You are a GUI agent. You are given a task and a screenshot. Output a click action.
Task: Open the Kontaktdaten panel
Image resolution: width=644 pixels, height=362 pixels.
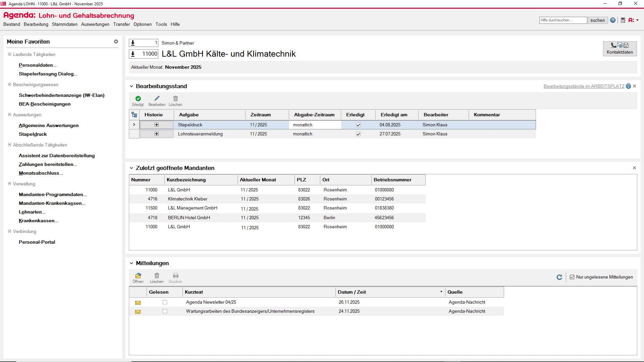coord(620,48)
